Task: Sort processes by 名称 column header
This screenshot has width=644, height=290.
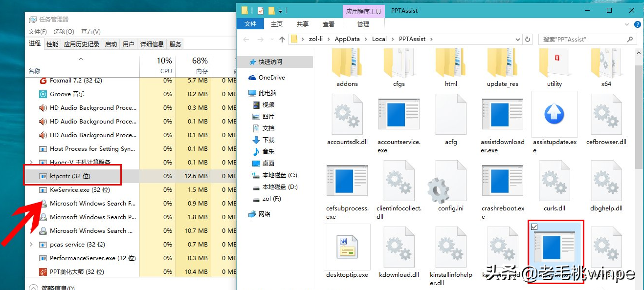Action: pyautogui.click(x=82, y=65)
